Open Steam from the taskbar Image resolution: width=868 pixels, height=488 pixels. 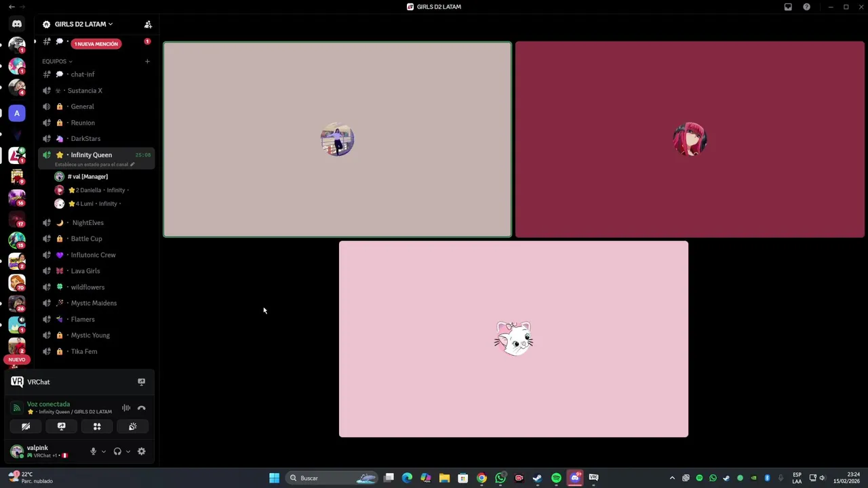click(537, 478)
